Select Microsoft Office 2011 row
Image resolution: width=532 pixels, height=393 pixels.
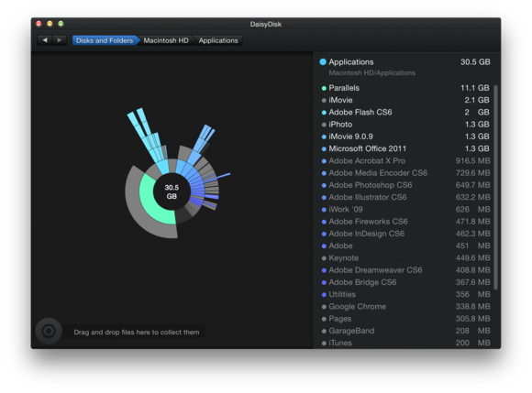[x=405, y=148]
